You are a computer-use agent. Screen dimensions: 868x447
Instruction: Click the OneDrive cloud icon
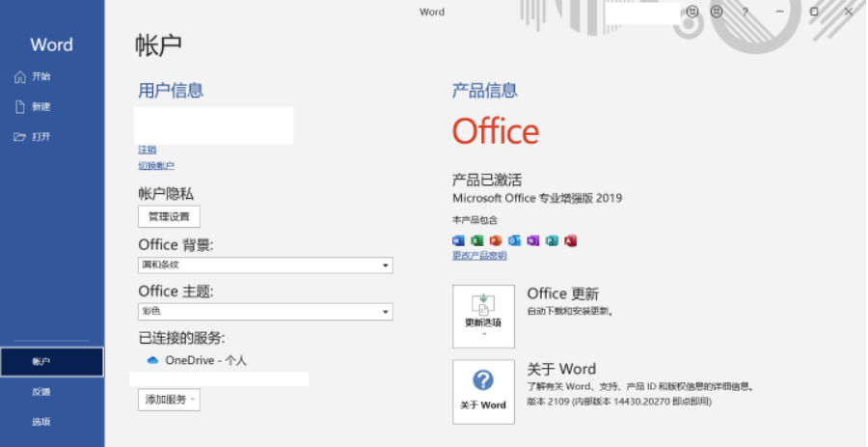(152, 360)
